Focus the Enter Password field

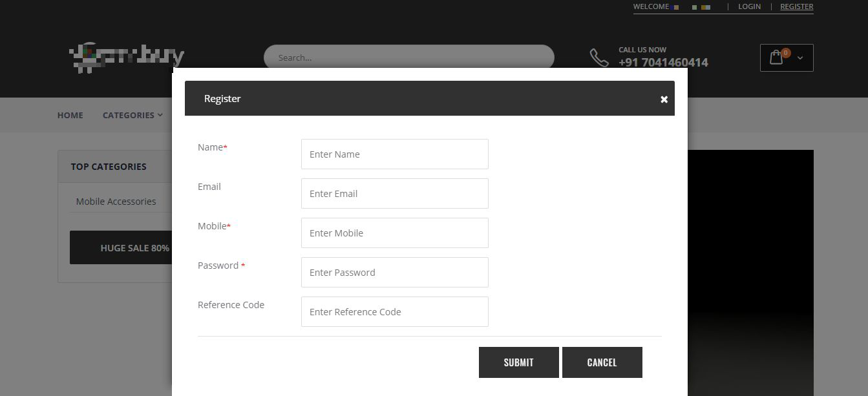click(395, 273)
